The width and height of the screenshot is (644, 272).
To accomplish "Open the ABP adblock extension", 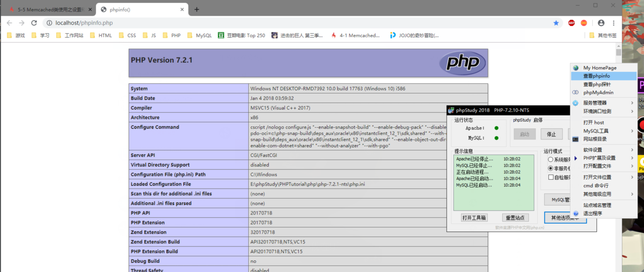I will (571, 23).
